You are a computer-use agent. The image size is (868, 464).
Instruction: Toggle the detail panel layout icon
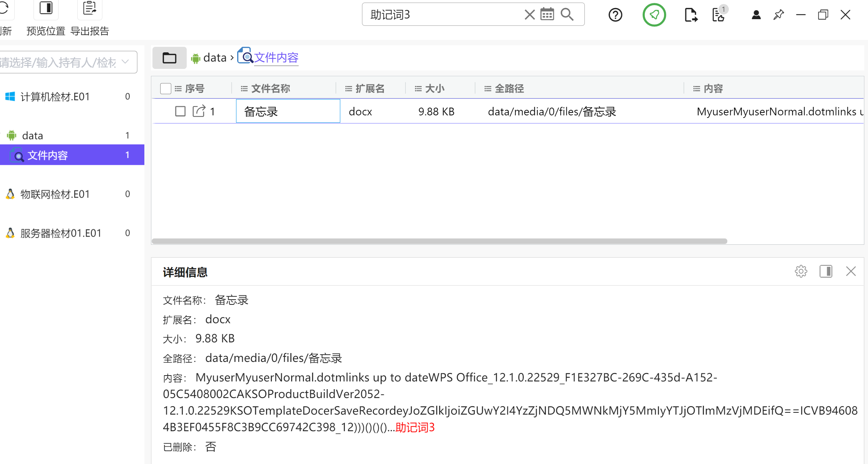pos(826,272)
